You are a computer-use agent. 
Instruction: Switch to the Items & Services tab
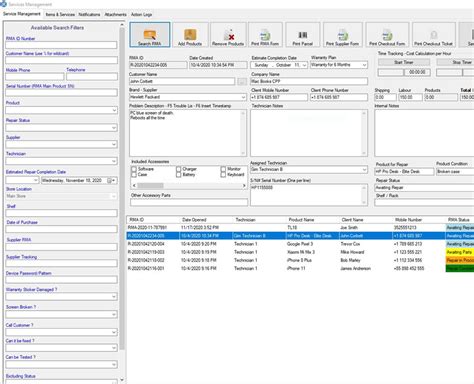(x=60, y=14)
